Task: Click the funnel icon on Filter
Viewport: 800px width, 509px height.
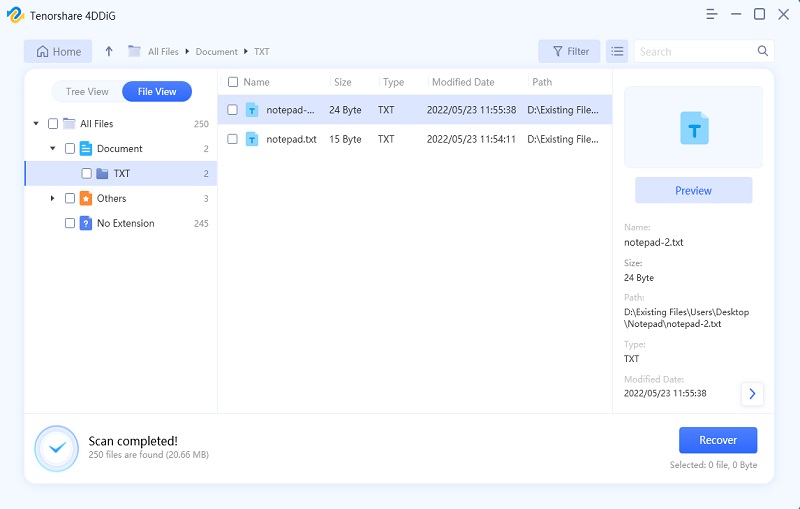Action: click(x=558, y=52)
